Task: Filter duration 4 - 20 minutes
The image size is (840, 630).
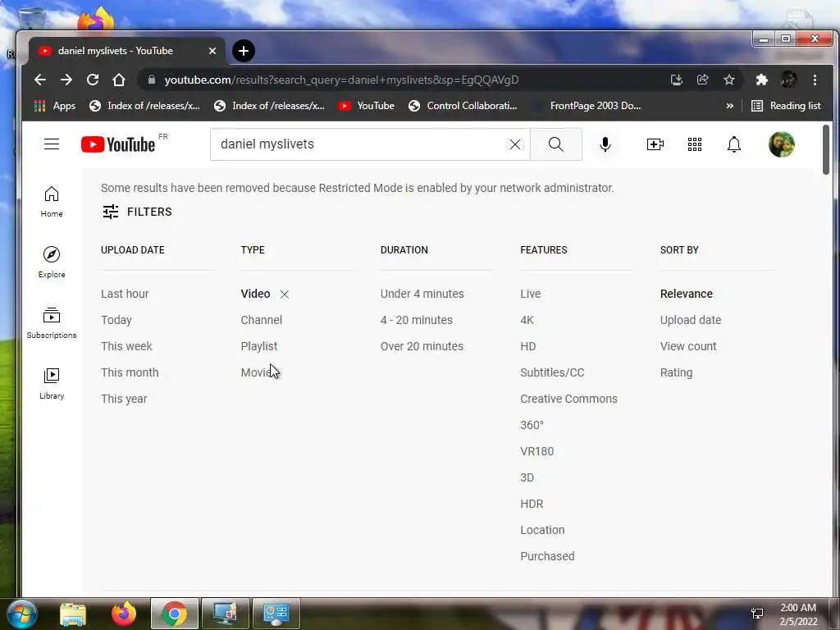Action: pos(416,320)
